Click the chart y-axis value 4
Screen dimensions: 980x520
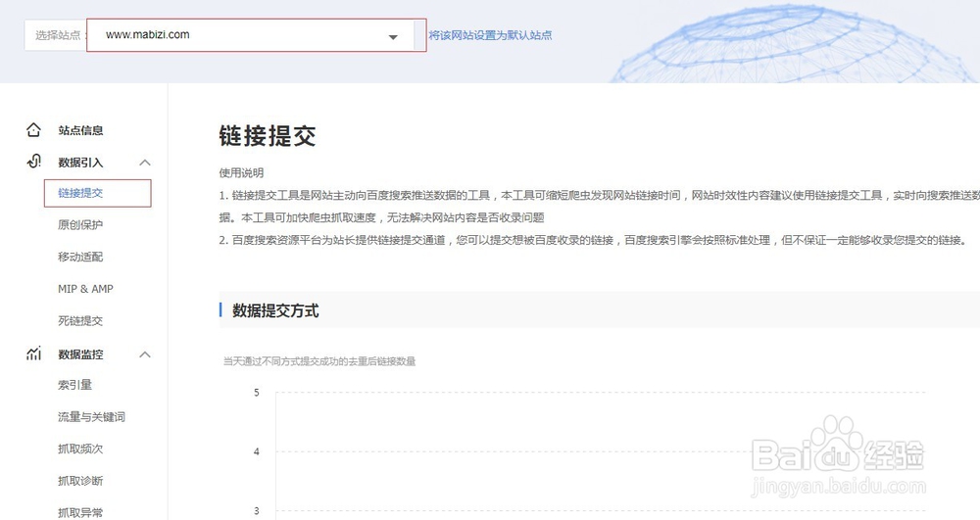tap(257, 451)
